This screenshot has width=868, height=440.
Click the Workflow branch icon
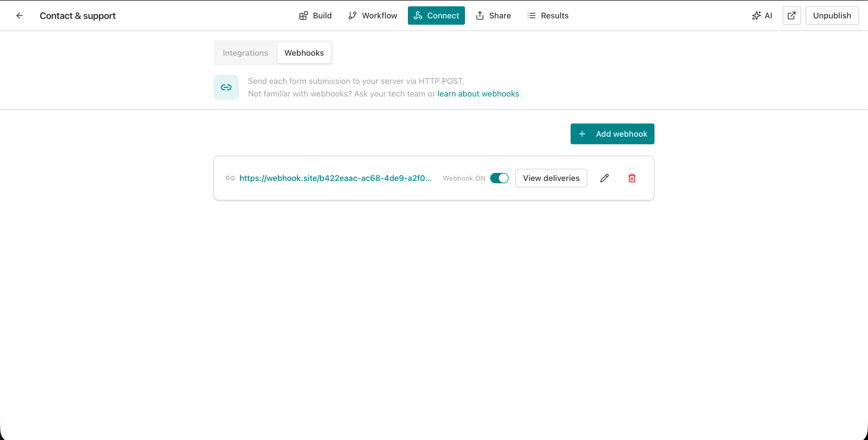pyautogui.click(x=352, y=16)
